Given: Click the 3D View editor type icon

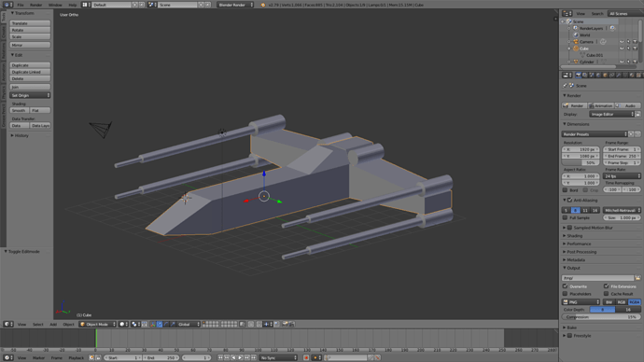Looking at the screenshot, I should 7,325.
